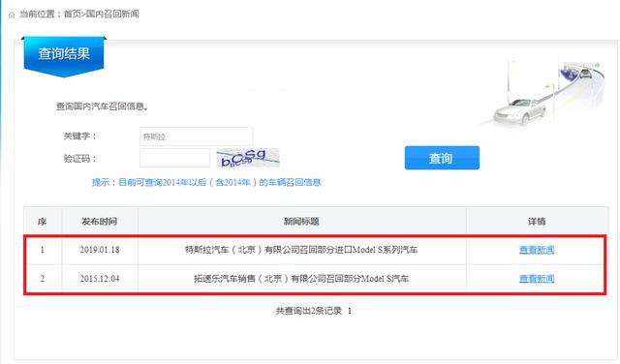The width and height of the screenshot is (620, 364).
Task: Click the blue 查询 search button
Action: 442,158
